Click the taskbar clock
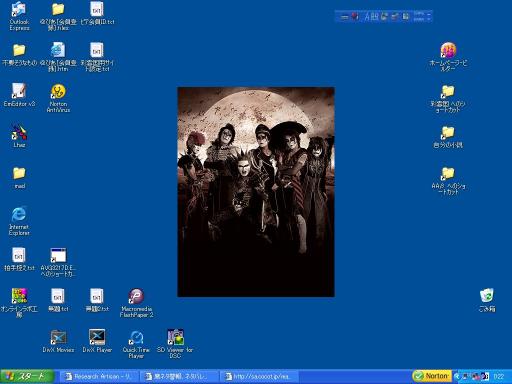The width and height of the screenshot is (512, 384). 499,377
